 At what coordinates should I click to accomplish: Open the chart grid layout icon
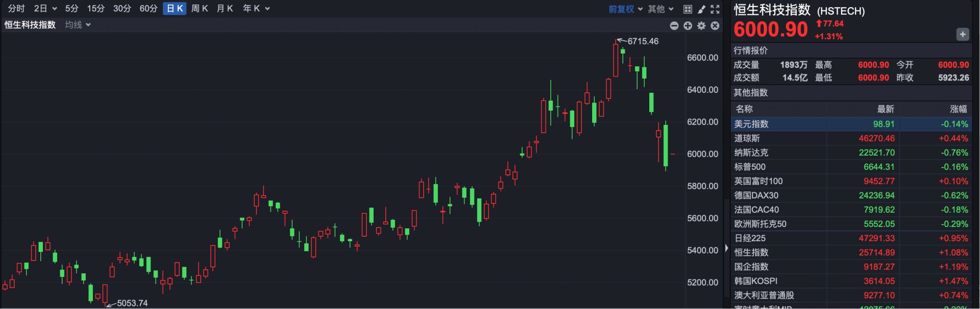[x=688, y=9]
